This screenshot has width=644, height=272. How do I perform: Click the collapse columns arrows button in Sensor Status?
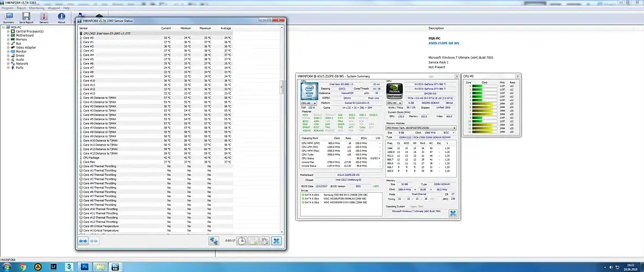coord(94,241)
